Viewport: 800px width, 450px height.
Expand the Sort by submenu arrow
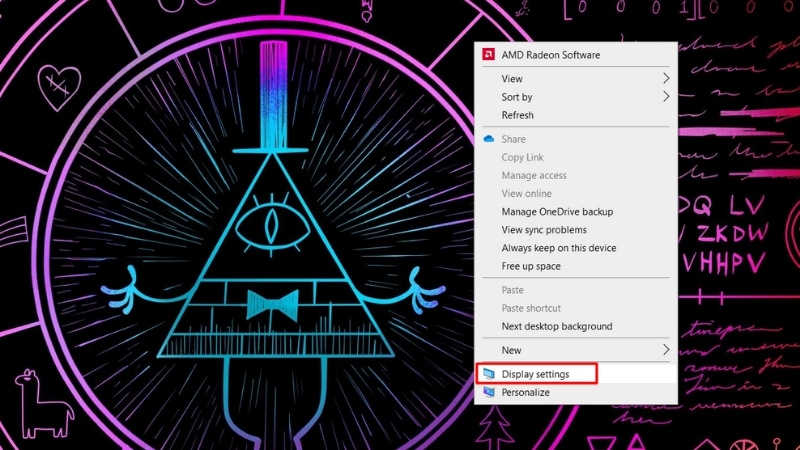666,96
